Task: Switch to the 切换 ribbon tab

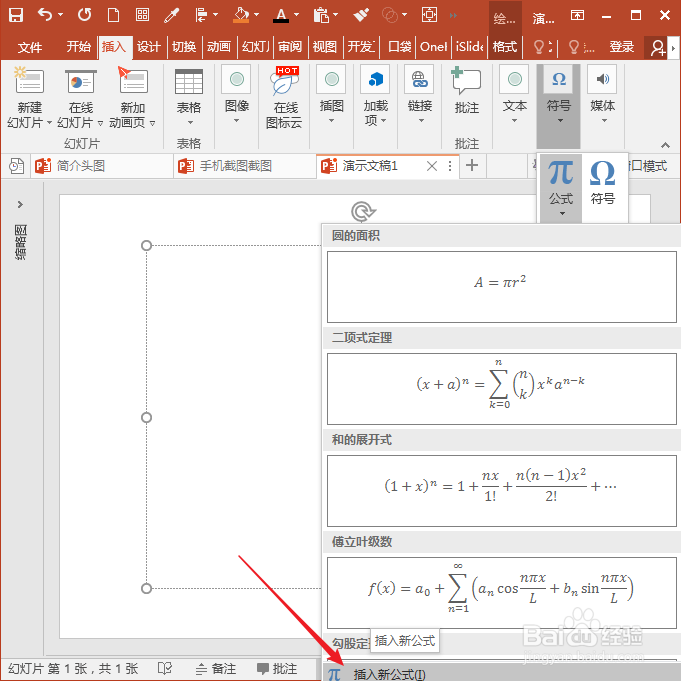Action: [184, 46]
